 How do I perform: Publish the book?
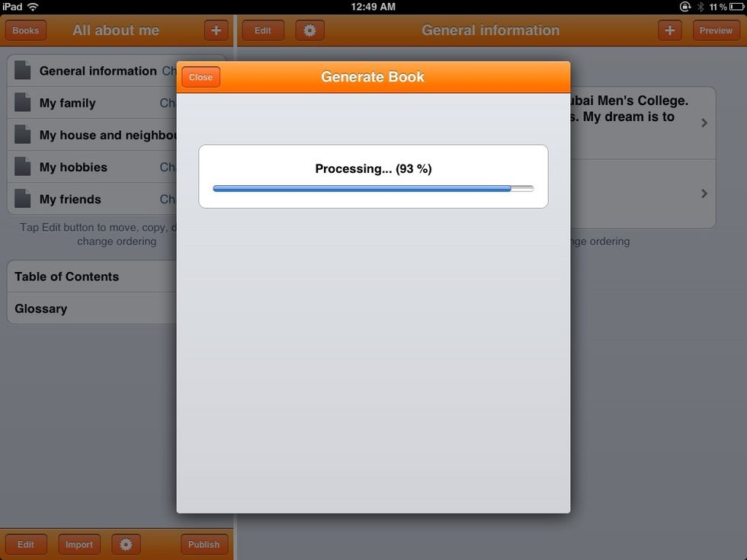pyautogui.click(x=204, y=544)
